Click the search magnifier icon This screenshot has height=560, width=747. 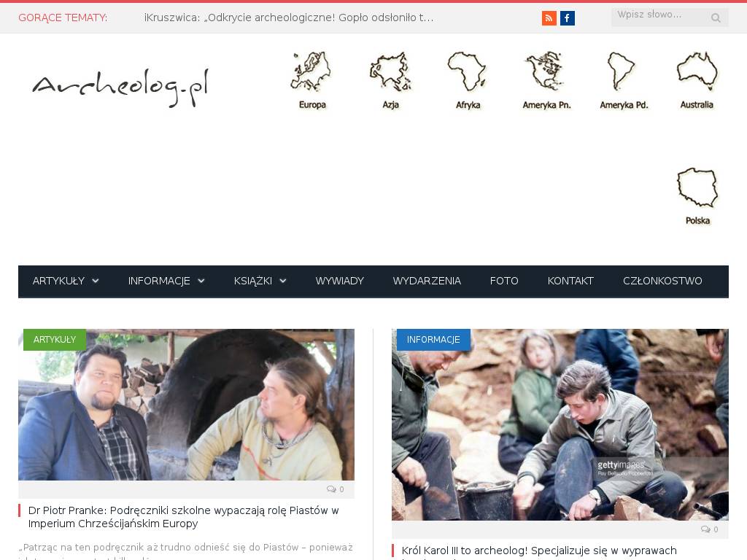[716, 18]
